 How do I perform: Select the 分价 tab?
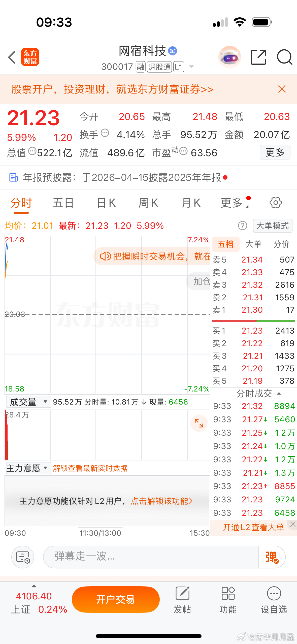tap(281, 244)
